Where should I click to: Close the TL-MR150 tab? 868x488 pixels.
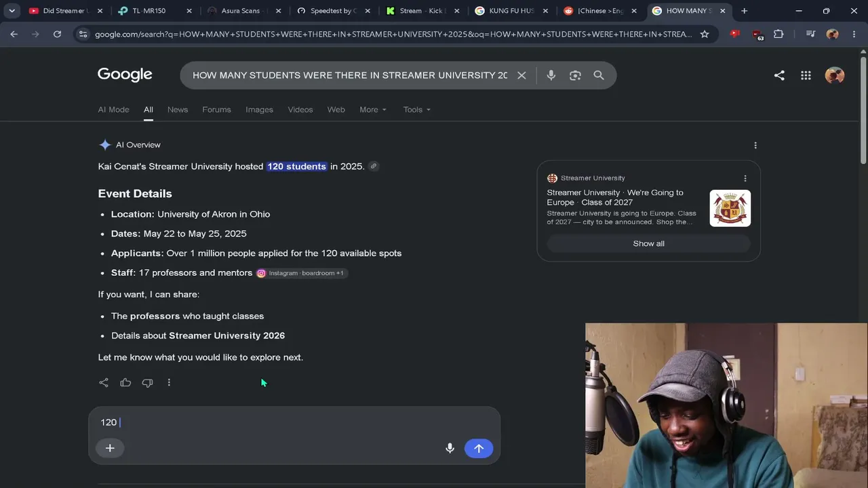coord(189,11)
